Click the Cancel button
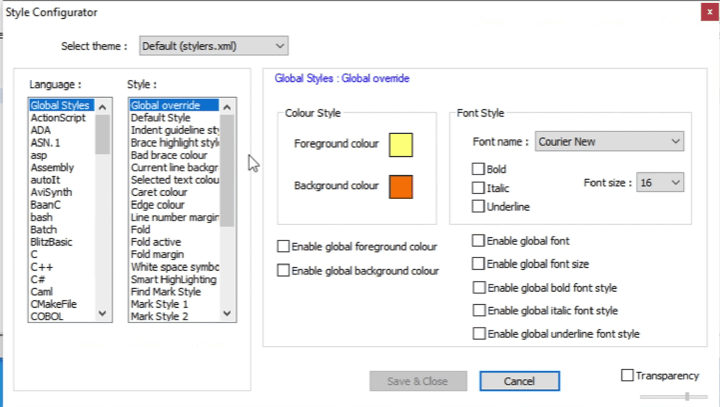This screenshot has width=720, height=407. tap(519, 381)
